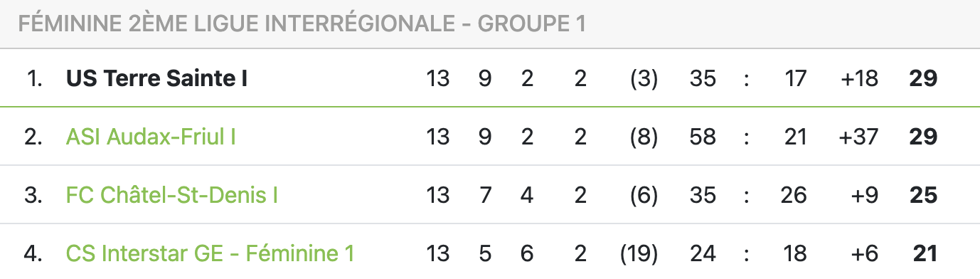Open CS Interstar GE - Féminine 1 link
The width and height of the screenshot is (980, 279).
(210, 253)
